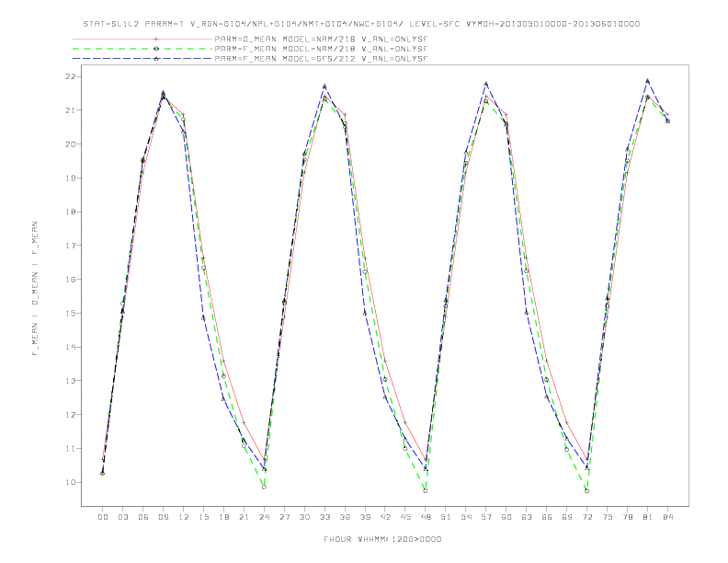This screenshot has height=563, width=728.
Task: Click green circle data marker at hour 24 minimum
Action: pos(264,488)
